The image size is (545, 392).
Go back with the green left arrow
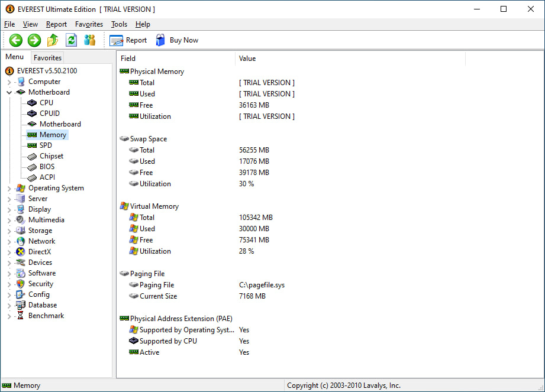(x=15, y=40)
